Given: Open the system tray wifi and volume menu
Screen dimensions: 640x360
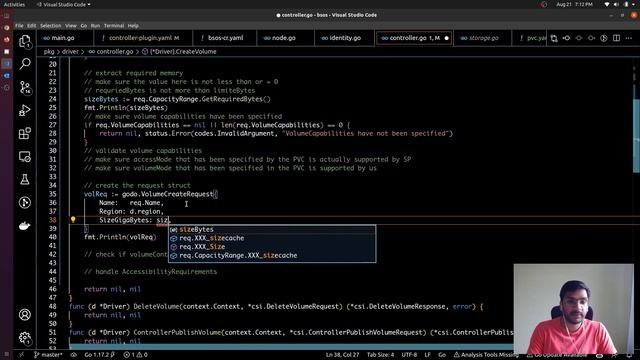Looking at the screenshot, I should pyautogui.click(x=621, y=4).
